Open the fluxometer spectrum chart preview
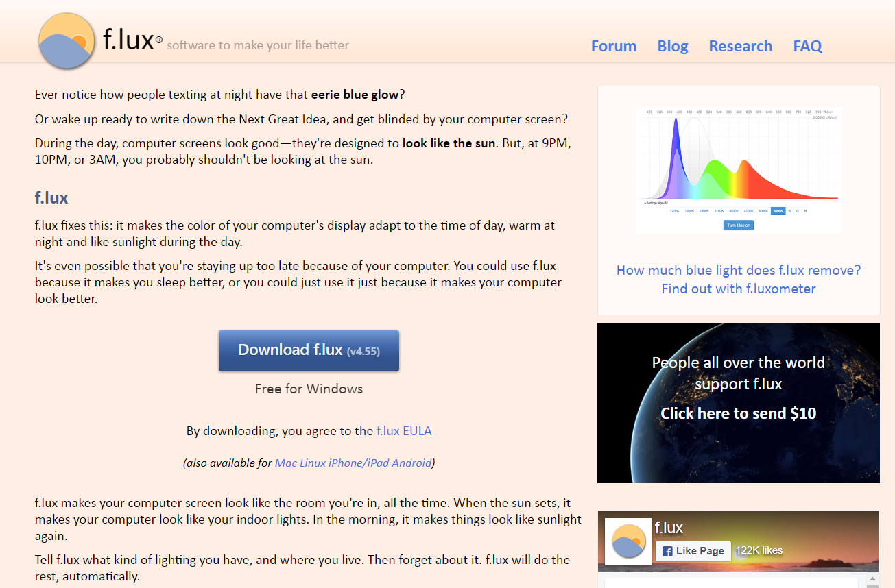This screenshot has width=895, height=588. tap(739, 171)
